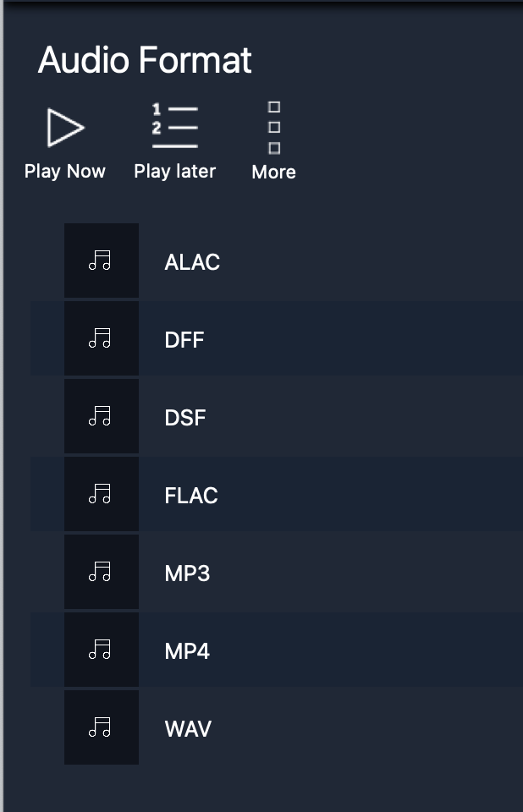Click the Play later text label
The width and height of the screenshot is (523, 812).
(174, 172)
